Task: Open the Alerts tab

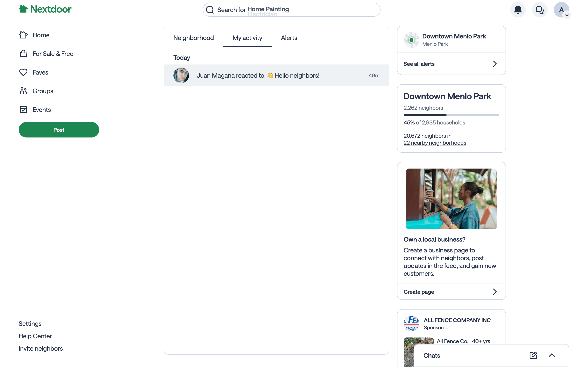Action: pos(289,38)
